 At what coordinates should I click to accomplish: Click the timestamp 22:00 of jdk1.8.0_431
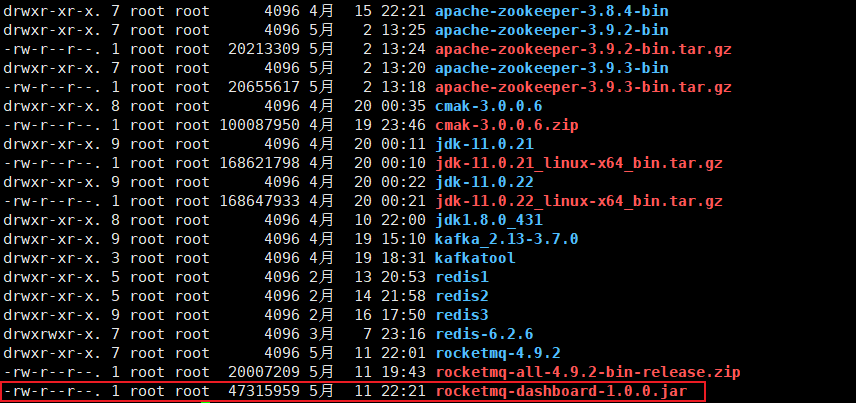[403, 220]
